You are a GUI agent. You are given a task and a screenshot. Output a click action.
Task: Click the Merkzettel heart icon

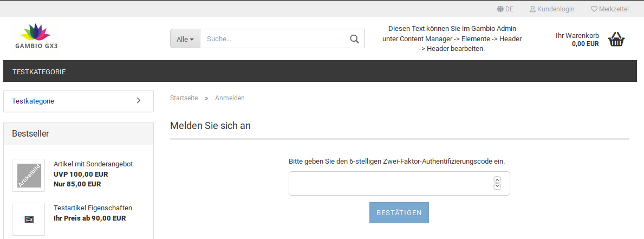click(x=594, y=9)
